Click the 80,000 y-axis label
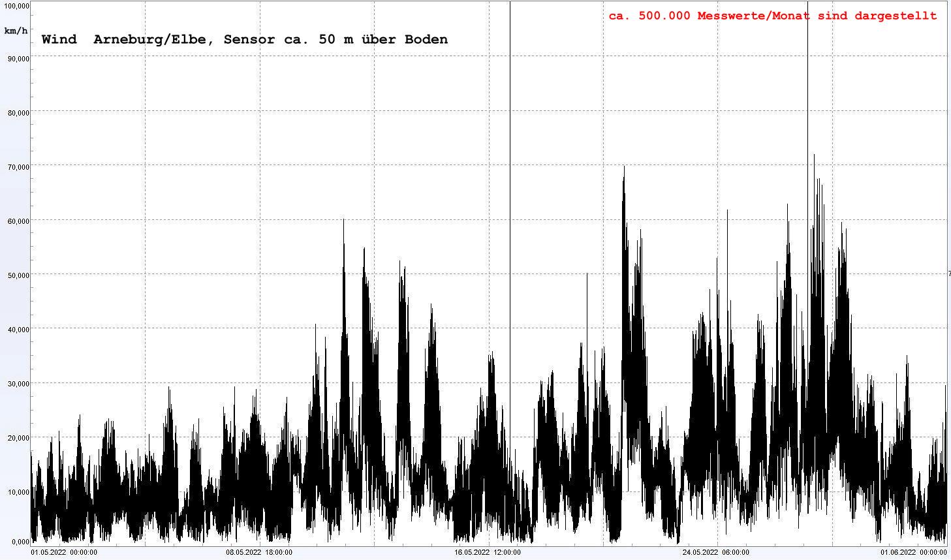Image resolution: width=951 pixels, height=560 pixels. click(18, 113)
